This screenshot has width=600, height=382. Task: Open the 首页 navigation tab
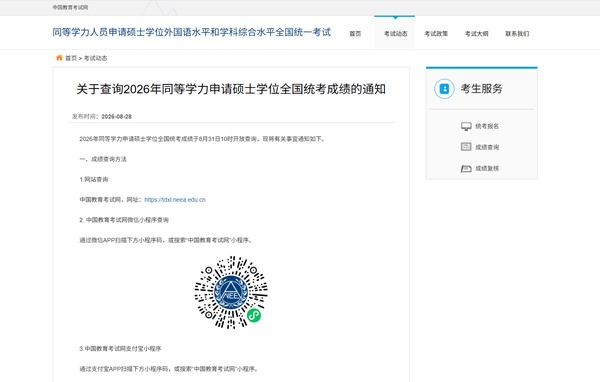355,34
